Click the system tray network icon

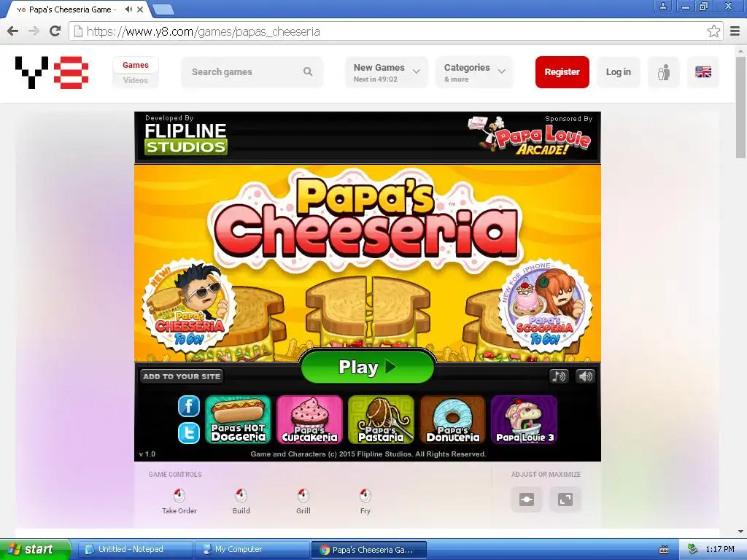[693, 549]
